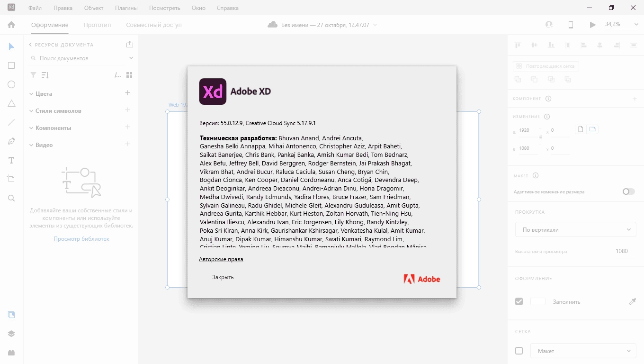Collapse the Компоненты section
This screenshot has height=364, width=644.
[31, 128]
